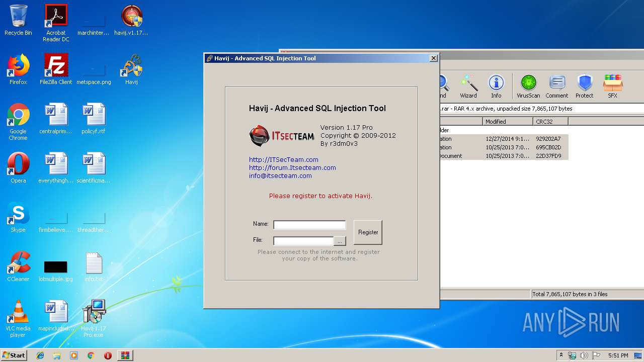
Task: Open FileZilla Client desktop shortcut
Action: [x=56, y=69]
